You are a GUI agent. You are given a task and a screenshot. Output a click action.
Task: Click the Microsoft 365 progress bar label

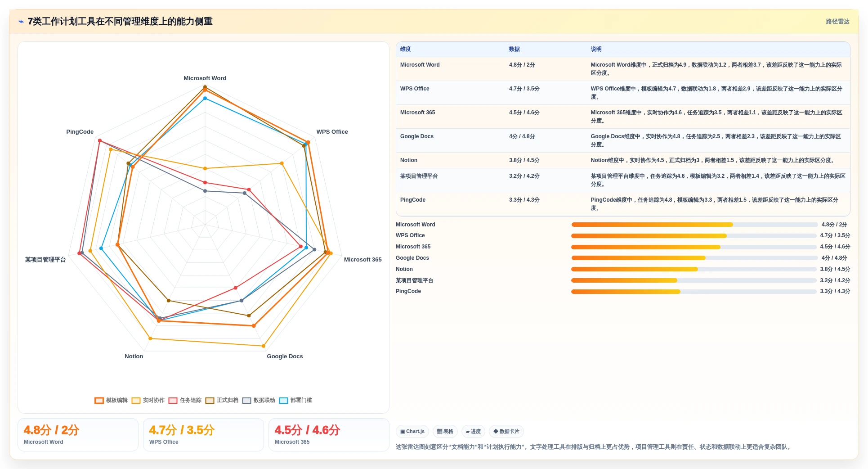point(413,247)
